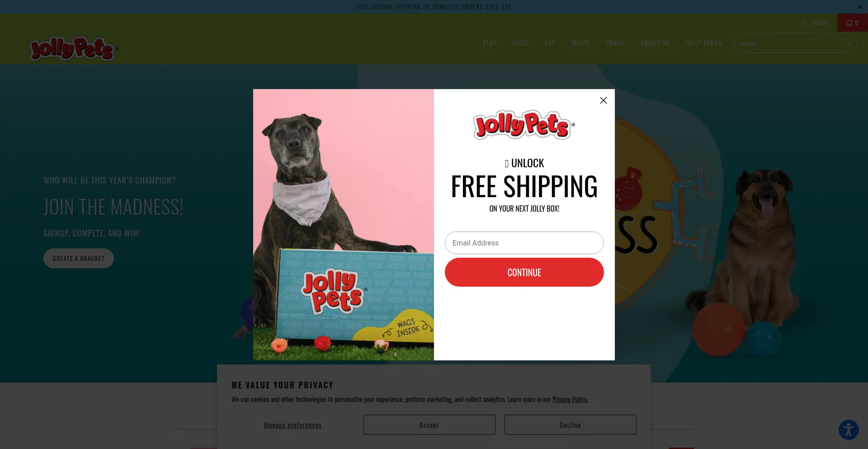Dismiss the top shipping announcement bar

[x=859, y=7]
